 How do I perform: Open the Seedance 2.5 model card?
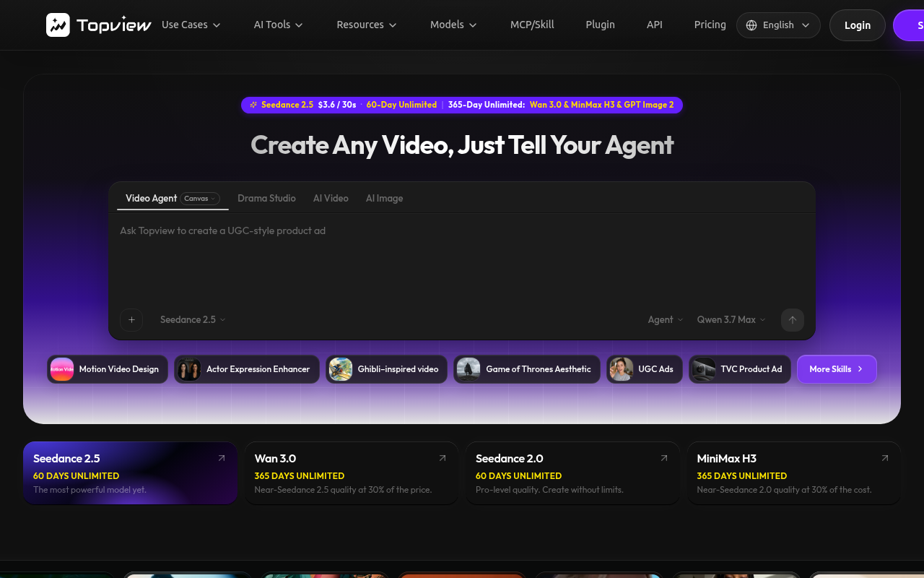pyautogui.click(x=131, y=473)
